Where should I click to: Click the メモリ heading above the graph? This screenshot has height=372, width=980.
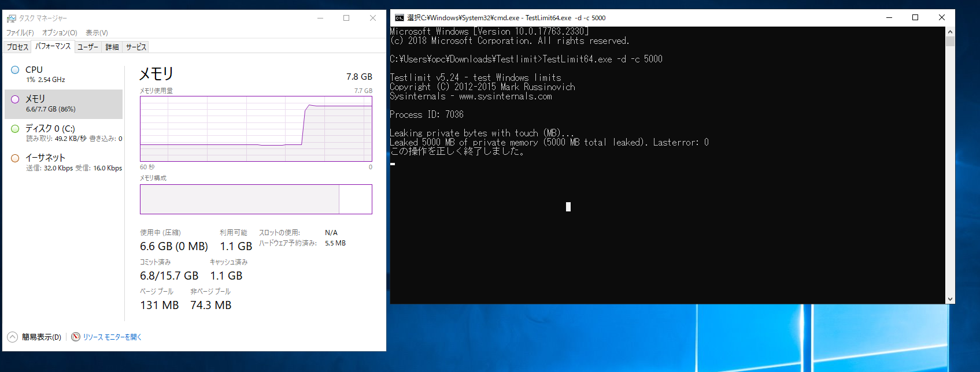(x=157, y=74)
